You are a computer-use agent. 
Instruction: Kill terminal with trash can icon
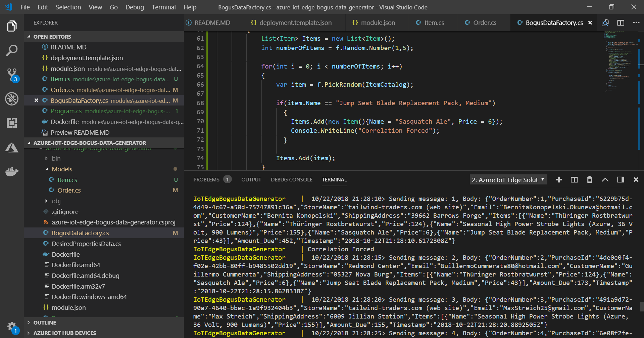(x=589, y=180)
